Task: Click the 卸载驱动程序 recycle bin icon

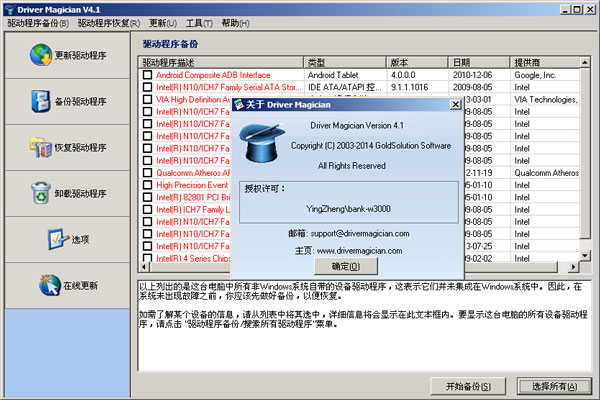Action: tap(41, 193)
